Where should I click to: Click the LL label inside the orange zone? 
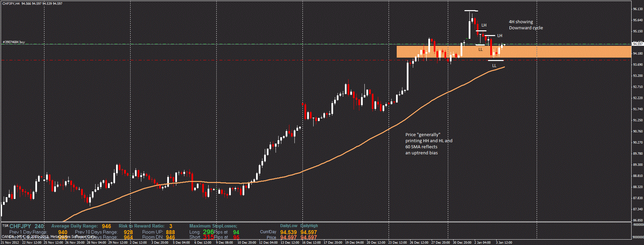[480, 50]
